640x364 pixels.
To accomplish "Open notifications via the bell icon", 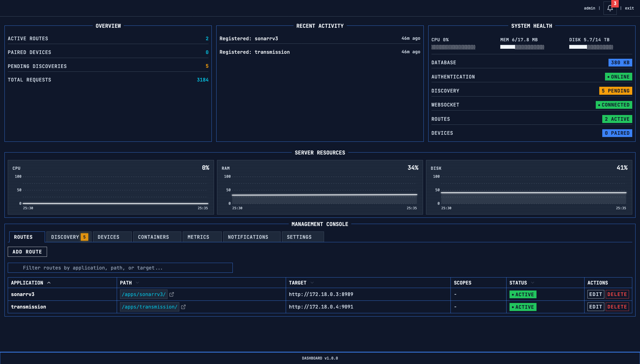I will pos(610,8).
